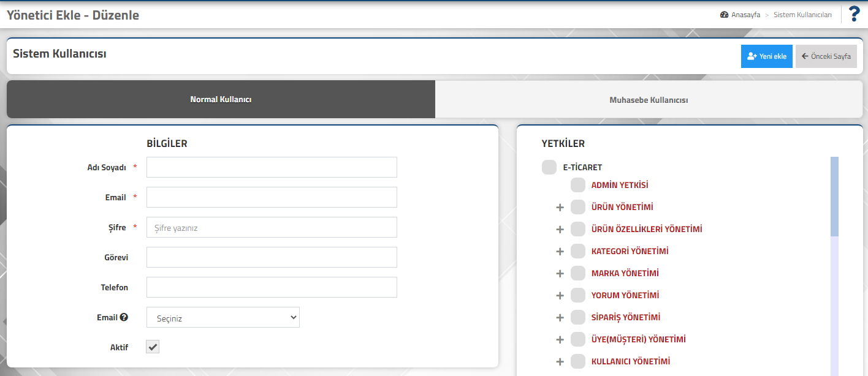The height and width of the screenshot is (376, 868).
Task: Click the Email help tooltip icon
Action: point(124,317)
